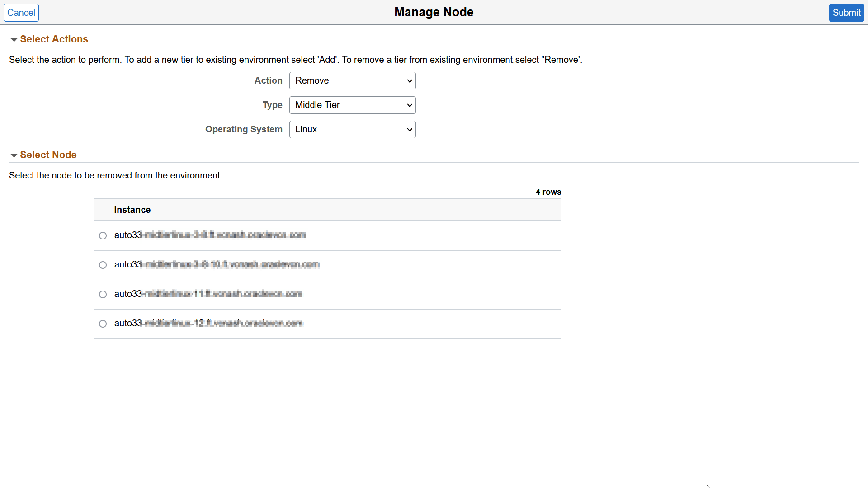Click the third instance row
The image size is (868, 488).
pos(316,294)
